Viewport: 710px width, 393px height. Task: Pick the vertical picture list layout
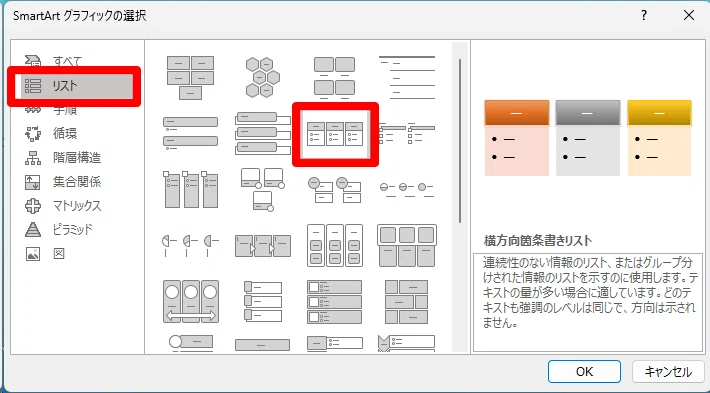pyautogui.click(x=263, y=301)
